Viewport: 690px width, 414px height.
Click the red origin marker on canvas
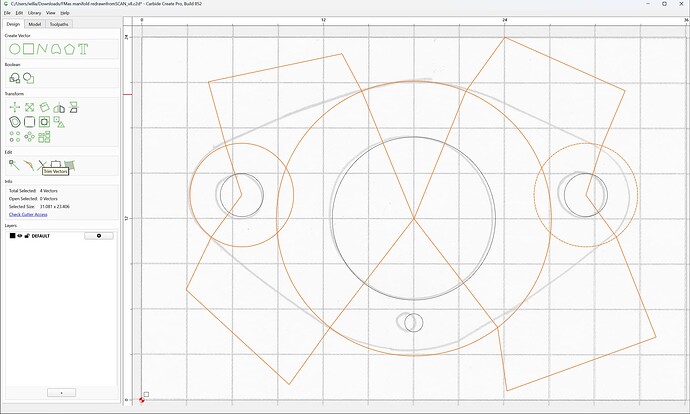(x=142, y=400)
